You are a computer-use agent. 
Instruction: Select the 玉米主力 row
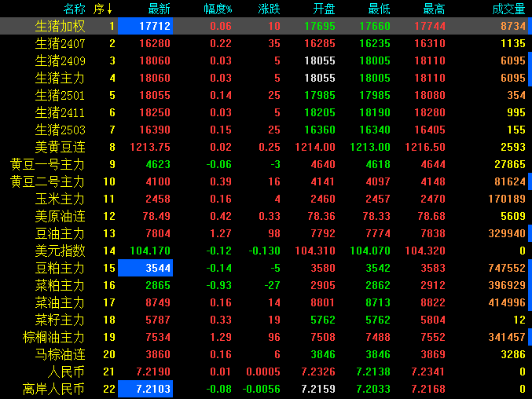pyautogui.click(x=60, y=199)
